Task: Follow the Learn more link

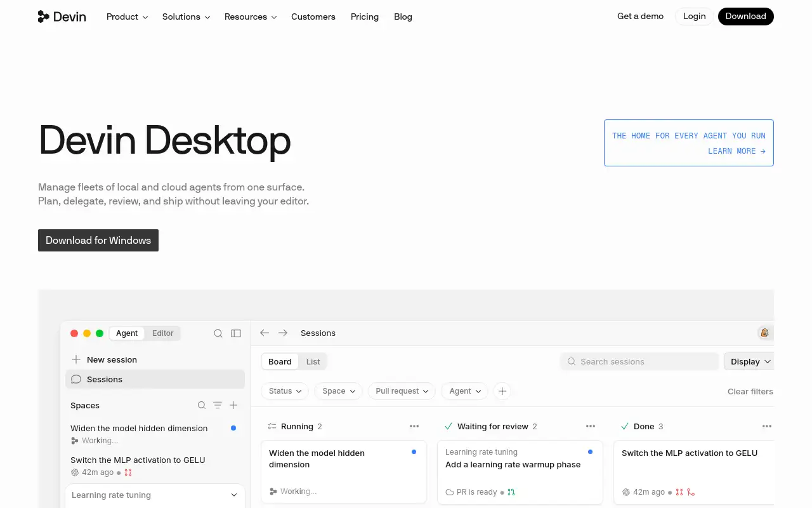Action: click(737, 151)
